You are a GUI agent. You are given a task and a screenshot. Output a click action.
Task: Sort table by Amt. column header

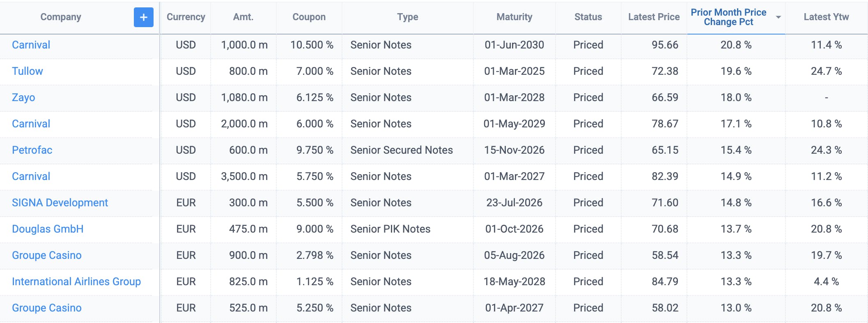(243, 17)
